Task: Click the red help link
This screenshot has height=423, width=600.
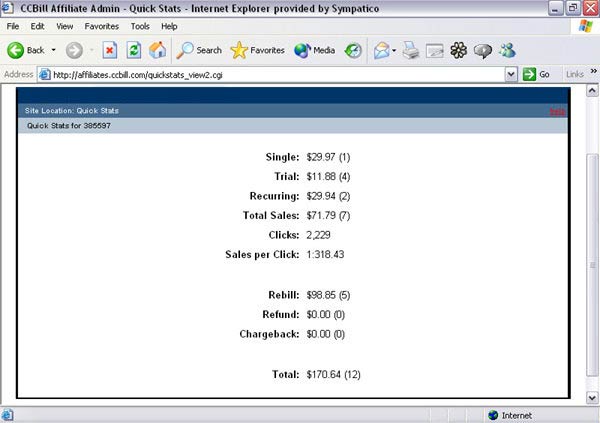Action: coord(557,111)
